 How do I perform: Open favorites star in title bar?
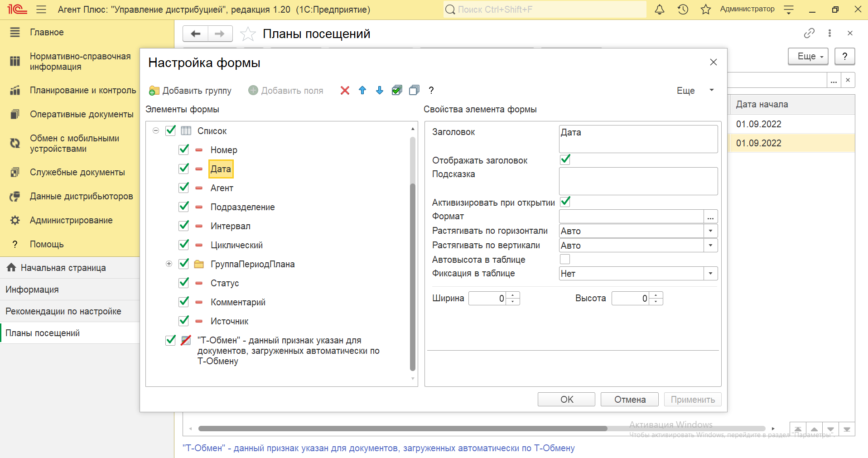[x=706, y=10]
